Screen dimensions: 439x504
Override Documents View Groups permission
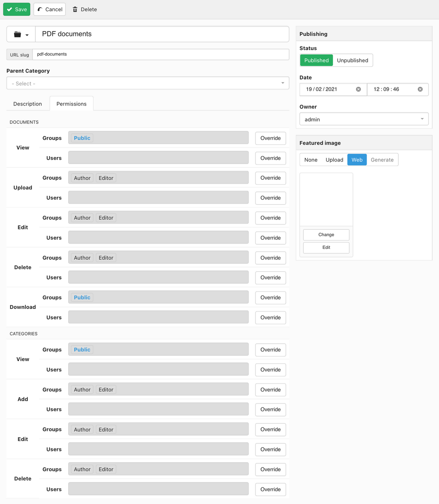(271, 138)
